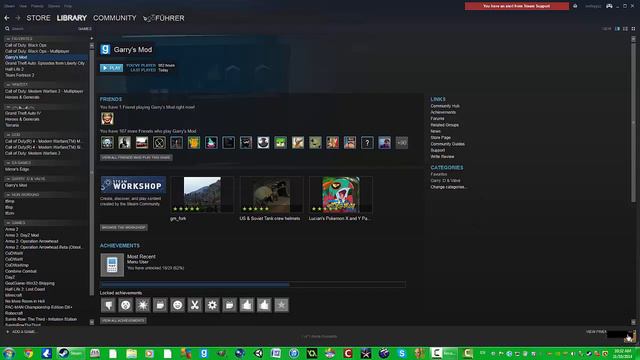Image resolution: width=640 pixels, height=360 pixels.
Task: Select the scissors locked achievement icon
Action: (195, 305)
